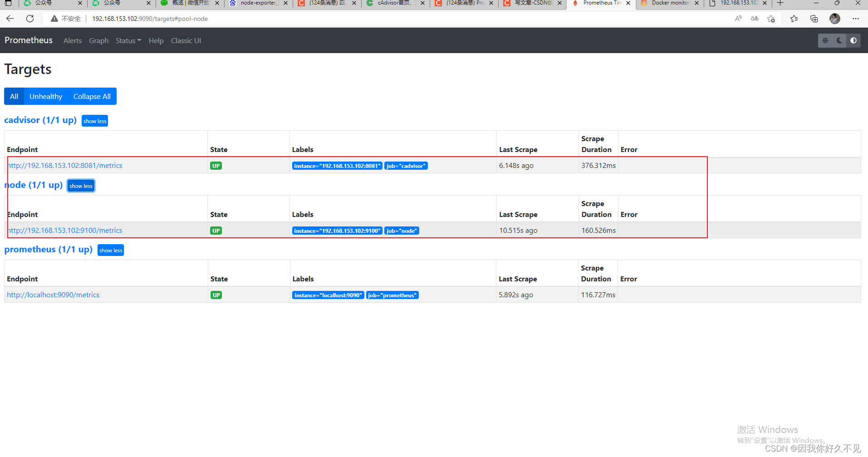This screenshot has height=457, width=868.
Task: Open the Read aloud icon in the address bar
Action: (738, 19)
